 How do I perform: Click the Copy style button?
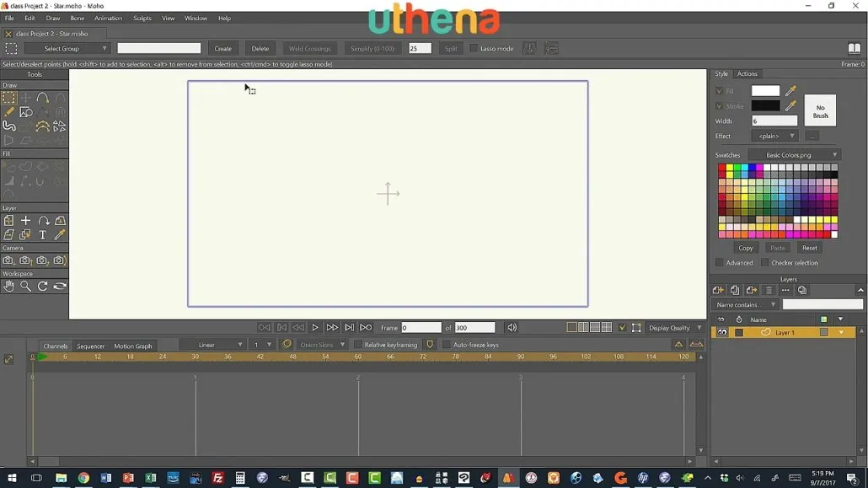pos(746,248)
